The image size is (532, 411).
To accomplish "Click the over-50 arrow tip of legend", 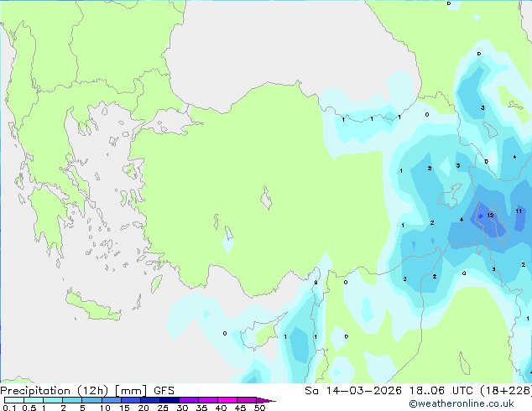I will point(266,400).
